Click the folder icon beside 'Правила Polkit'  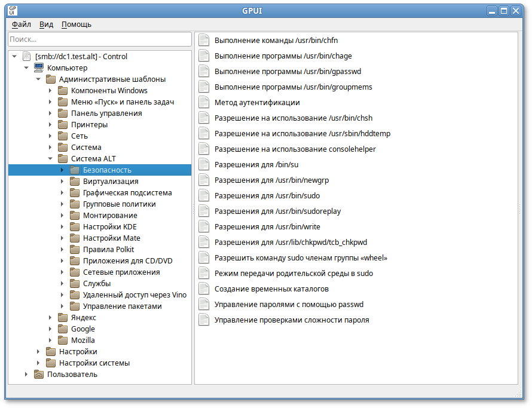pos(75,250)
